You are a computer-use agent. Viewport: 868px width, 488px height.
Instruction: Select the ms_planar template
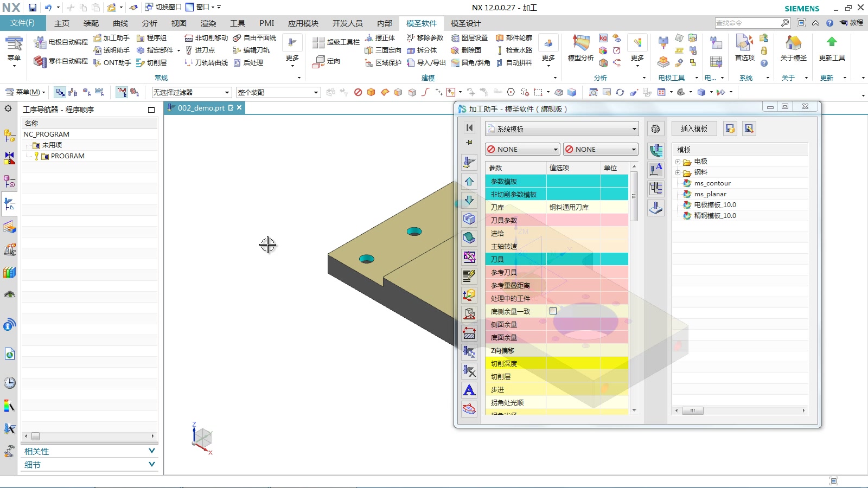click(710, 194)
